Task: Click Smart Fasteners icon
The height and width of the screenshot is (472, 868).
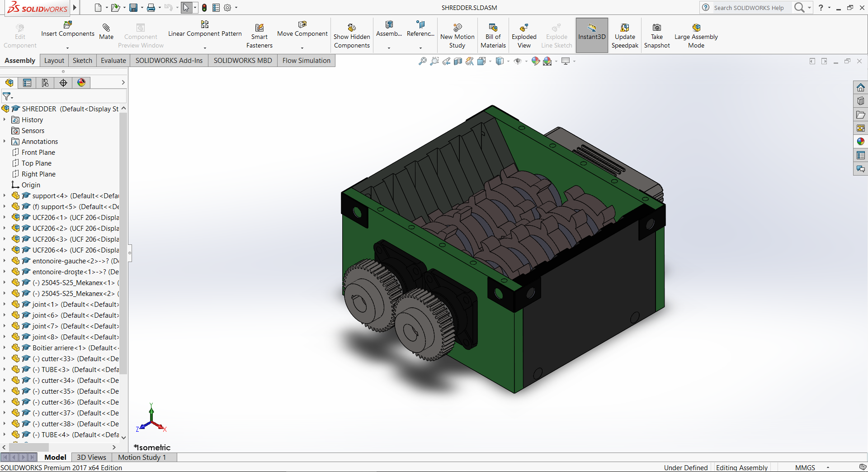Action: pyautogui.click(x=259, y=36)
